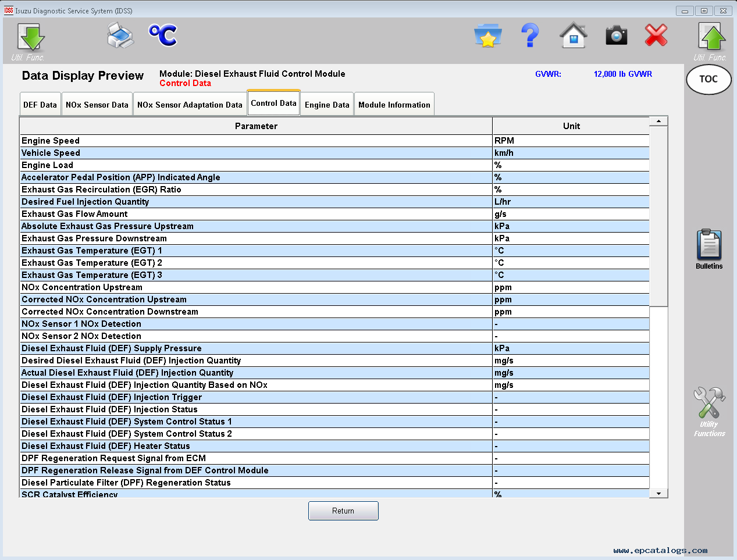Select the Engine Speed row
Viewport: 737px width, 560px height.
tap(334, 141)
